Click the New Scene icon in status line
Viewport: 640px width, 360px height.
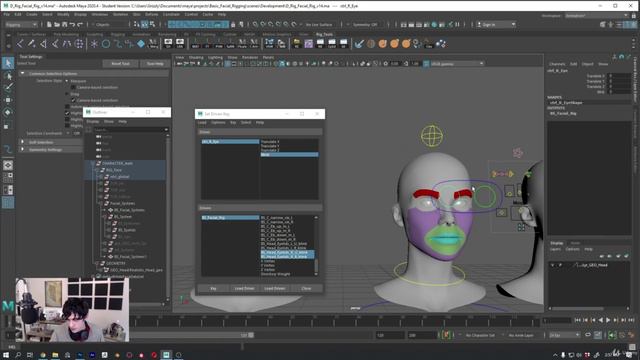click(49, 24)
